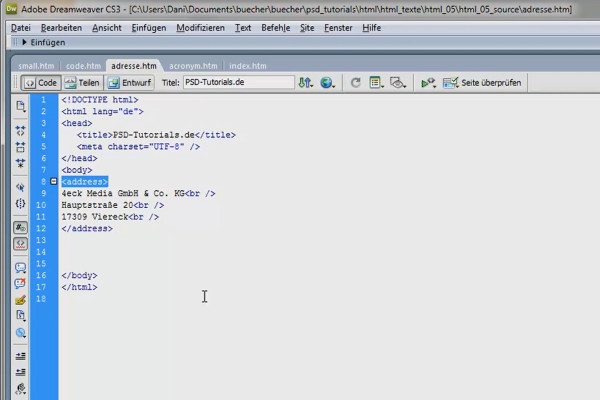The image size is (600, 400).
Task: Switch to the small.htm tab
Action: (x=36, y=66)
